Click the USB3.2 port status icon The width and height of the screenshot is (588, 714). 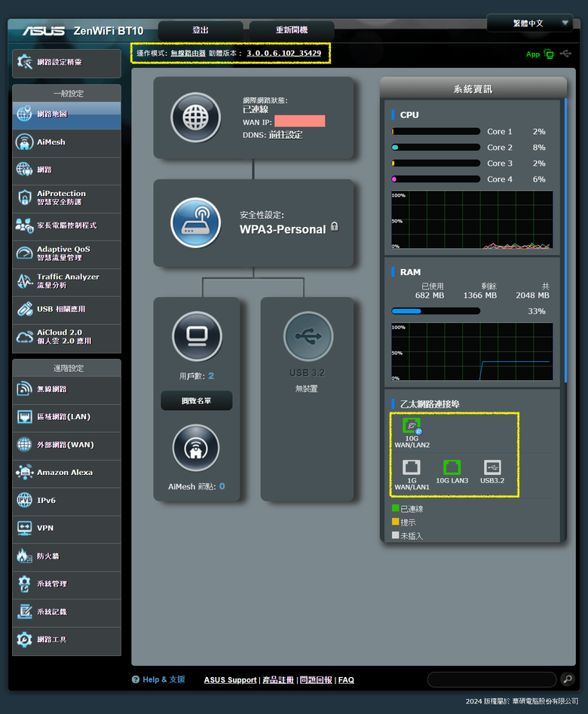tap(492, 467)
